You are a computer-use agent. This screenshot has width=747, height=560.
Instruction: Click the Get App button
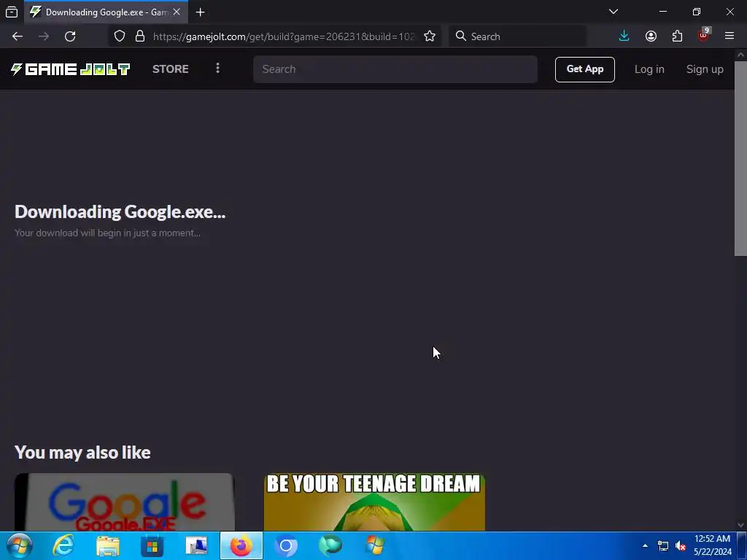pyautogui.click(x=584, y=69)
